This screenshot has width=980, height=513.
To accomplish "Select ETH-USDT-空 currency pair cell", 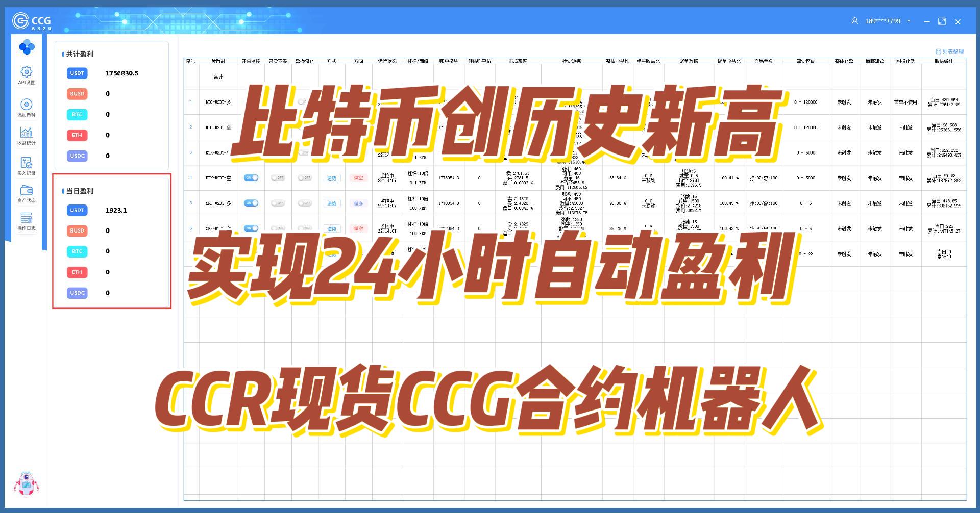I will tap(218, 178).
